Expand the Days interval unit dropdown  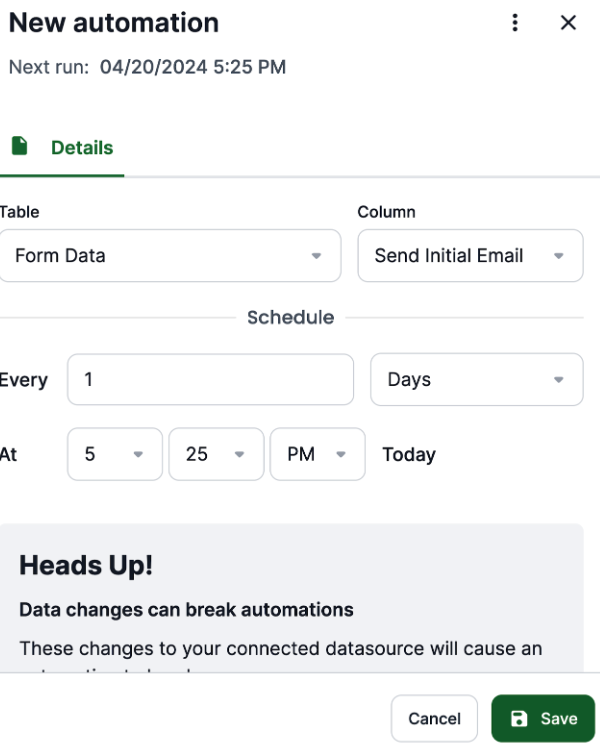coord(476,380)
